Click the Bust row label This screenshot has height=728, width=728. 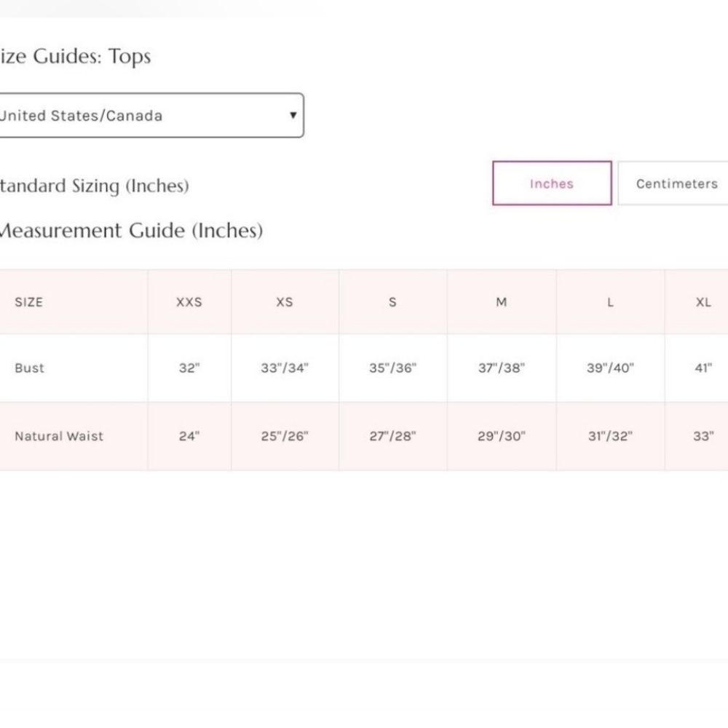tap(30, 368)
